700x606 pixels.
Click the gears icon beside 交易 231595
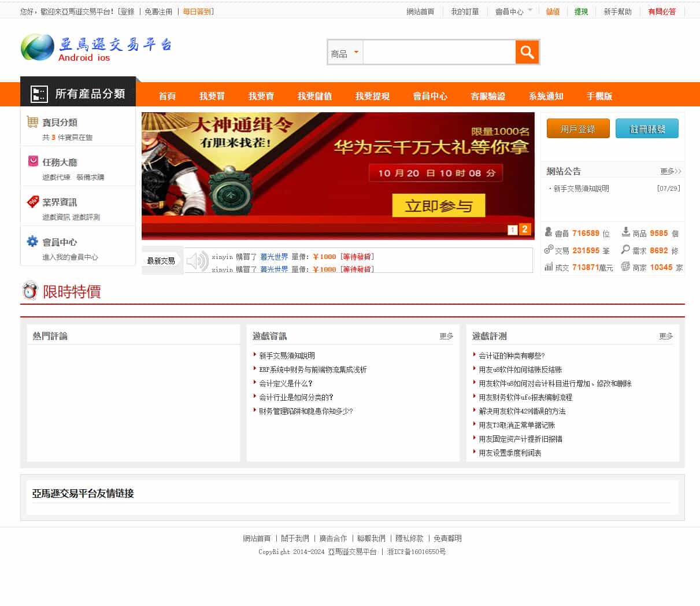[x=549, y=249]
